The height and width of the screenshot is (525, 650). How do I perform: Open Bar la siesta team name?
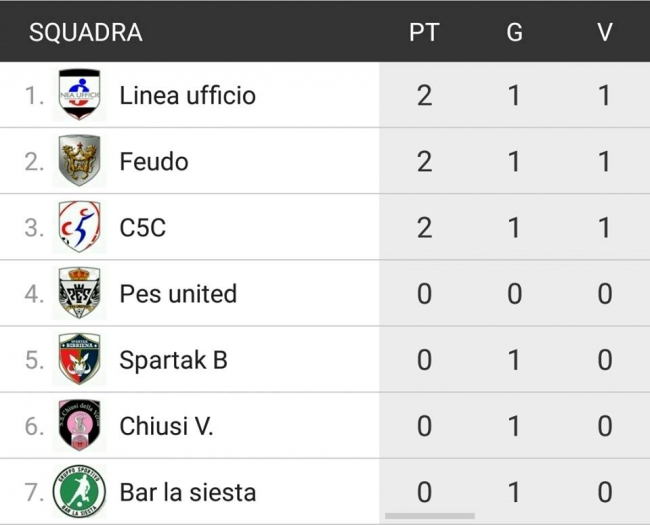(x=187, y=492)
